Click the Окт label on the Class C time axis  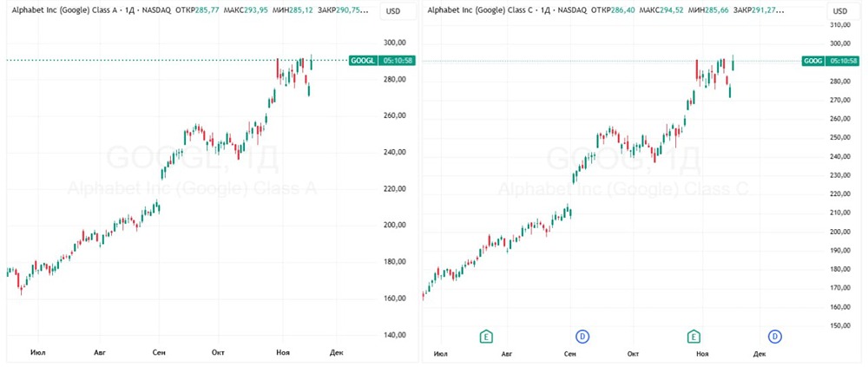(635, 354)
